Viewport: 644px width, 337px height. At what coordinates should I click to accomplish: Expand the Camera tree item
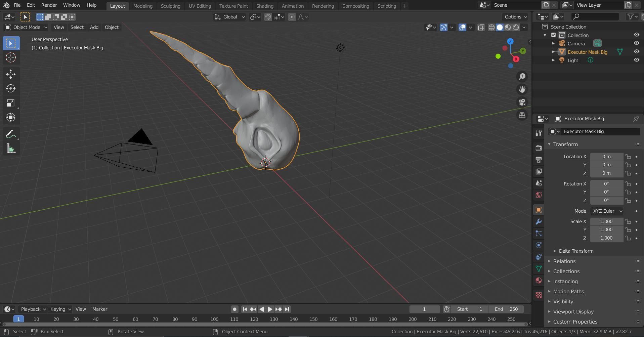coord(553,43)
